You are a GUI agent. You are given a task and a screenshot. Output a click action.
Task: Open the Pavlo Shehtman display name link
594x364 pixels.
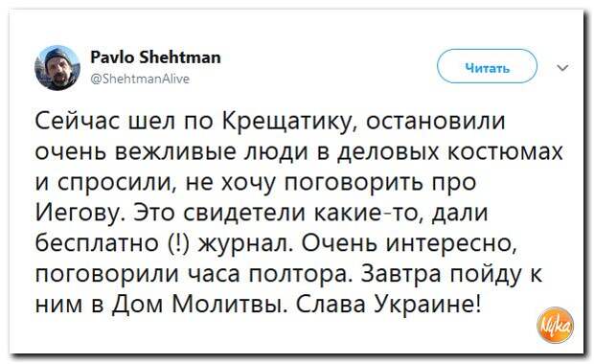pos(155,57)
